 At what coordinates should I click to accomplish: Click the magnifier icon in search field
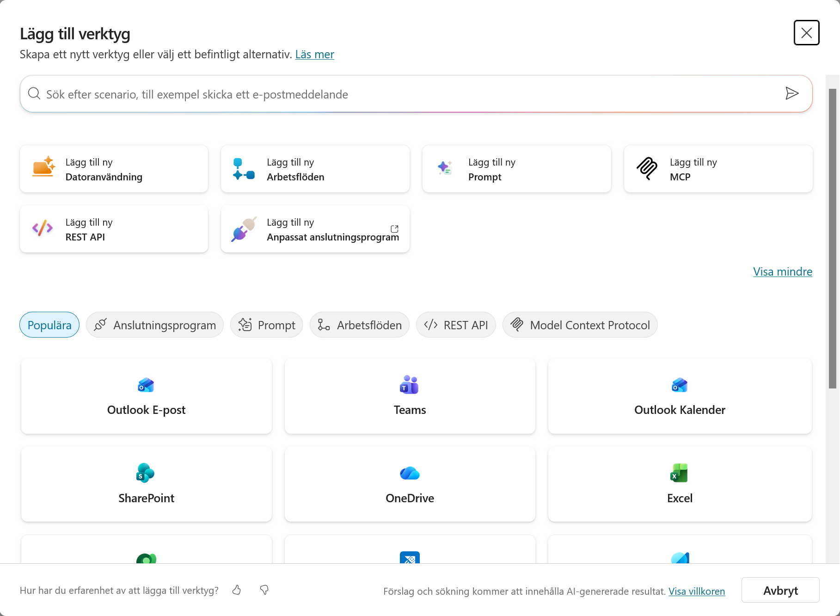pos(34,93)
